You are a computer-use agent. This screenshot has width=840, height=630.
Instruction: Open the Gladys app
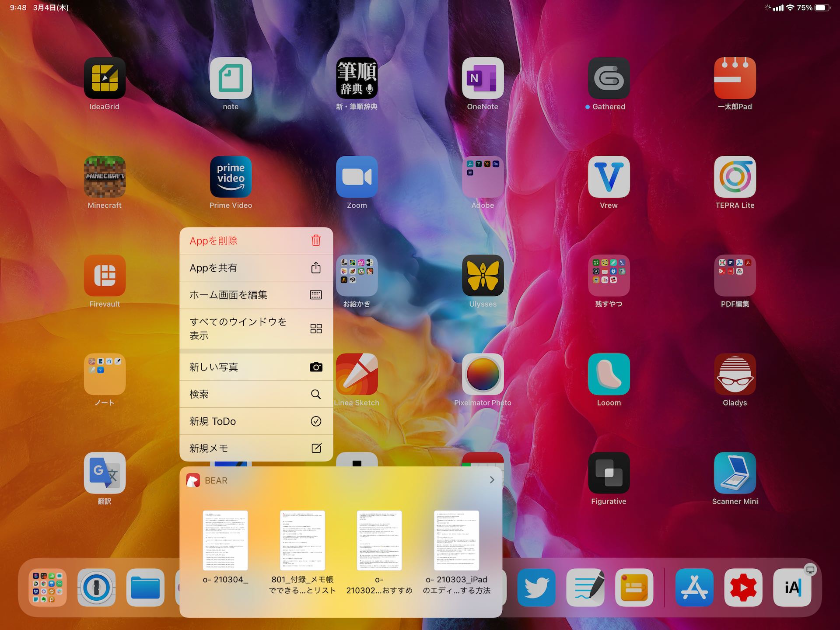pos(735,374)
